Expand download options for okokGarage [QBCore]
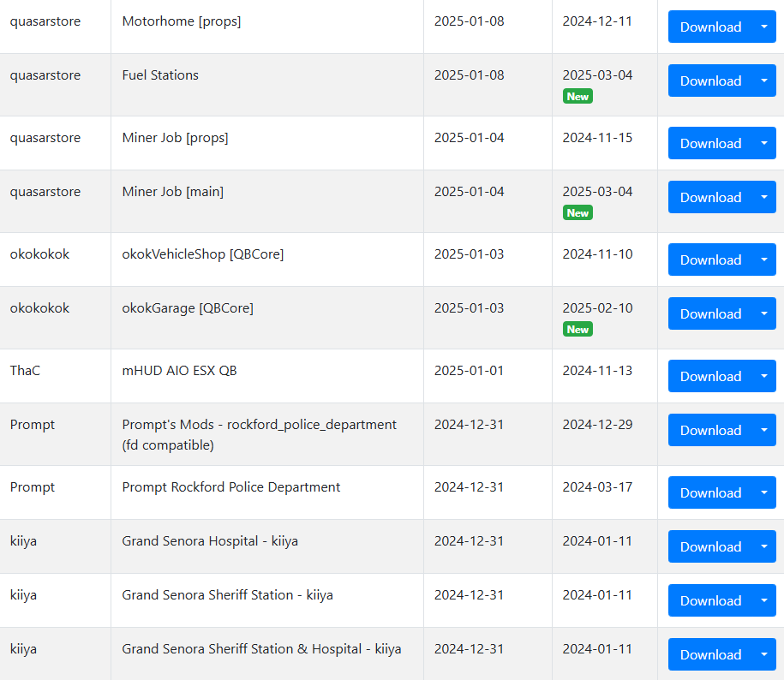 pyautogui.click(x=764, y=313)
